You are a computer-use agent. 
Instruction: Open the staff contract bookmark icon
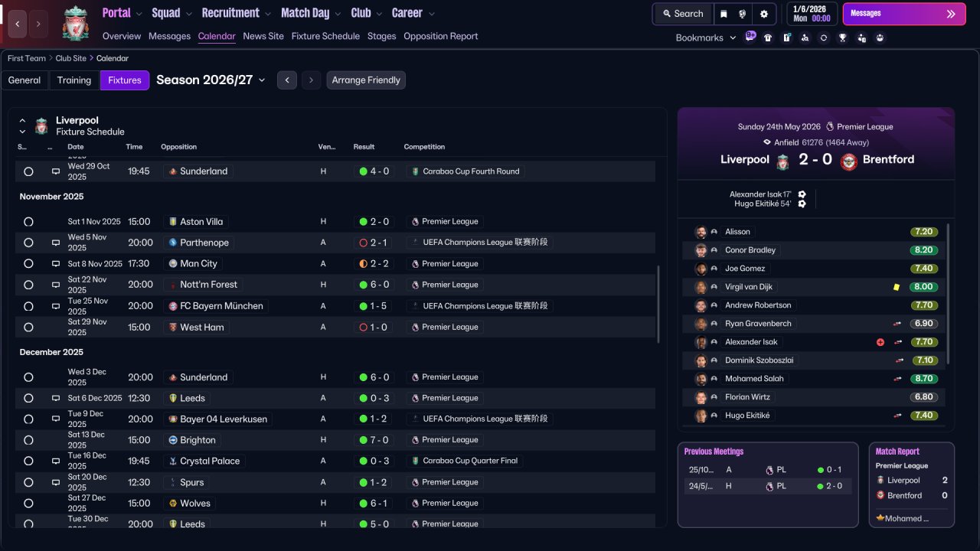coord(861,37)
